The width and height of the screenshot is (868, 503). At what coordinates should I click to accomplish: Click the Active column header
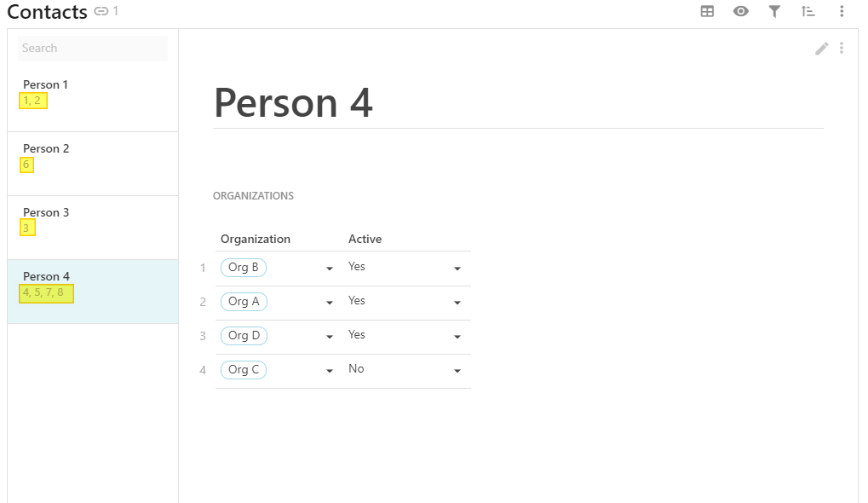tap(365, 239)
